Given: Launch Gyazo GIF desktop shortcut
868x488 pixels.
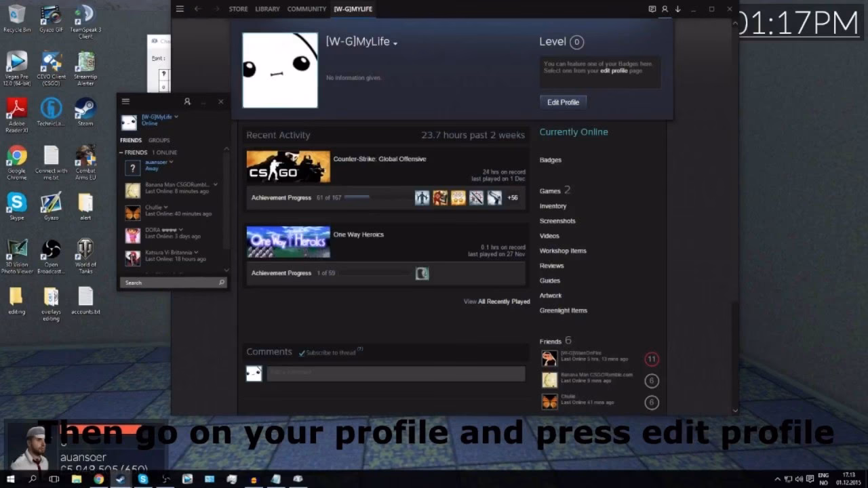Looking at the screenshot, I should pyautogui.click(x=52, y=18).
